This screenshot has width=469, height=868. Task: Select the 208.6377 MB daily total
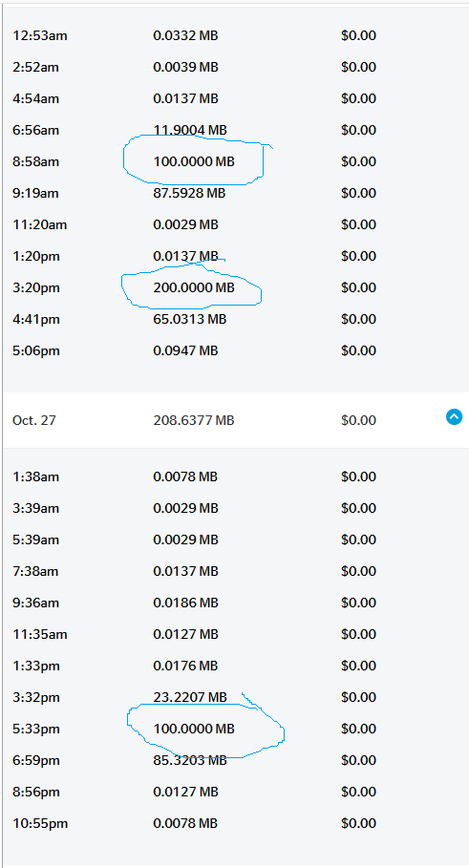tap(194, 420)
